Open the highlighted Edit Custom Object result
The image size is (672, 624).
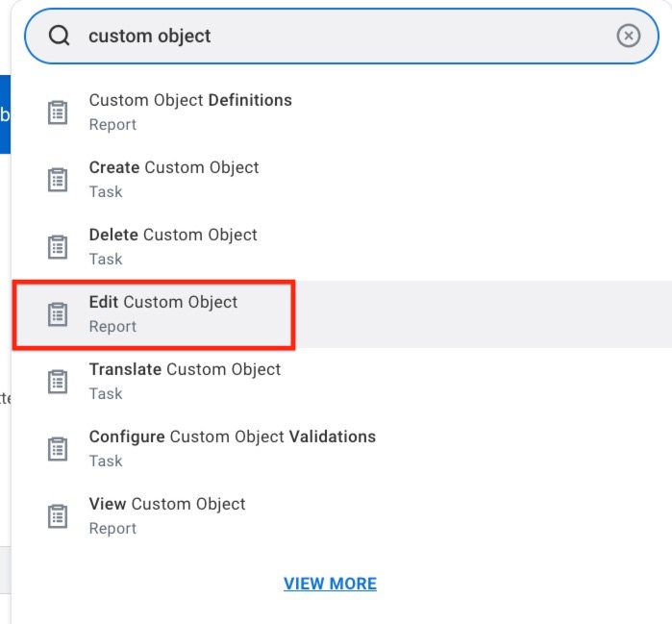point(163,302)
